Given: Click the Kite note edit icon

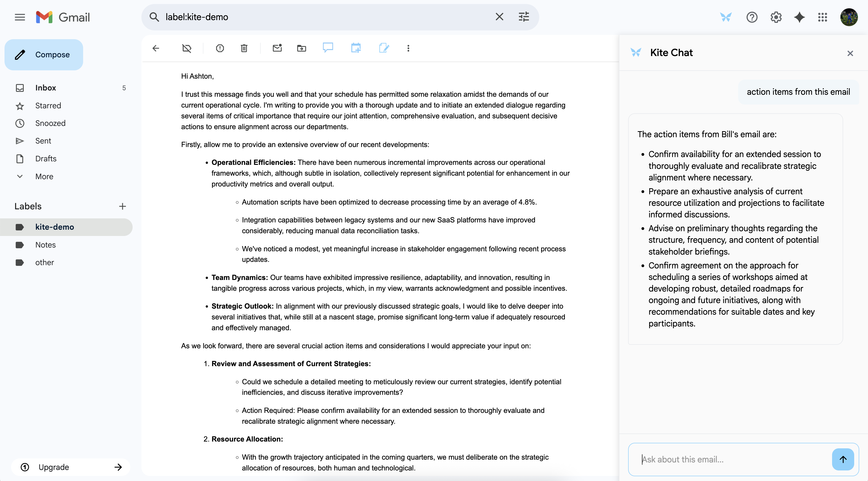Looking at the screenshot, I should click(384, 48).
